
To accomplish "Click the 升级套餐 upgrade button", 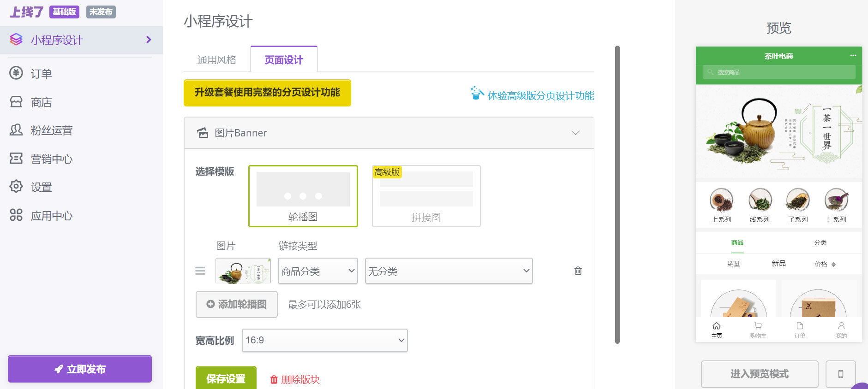I will [267, 93].
